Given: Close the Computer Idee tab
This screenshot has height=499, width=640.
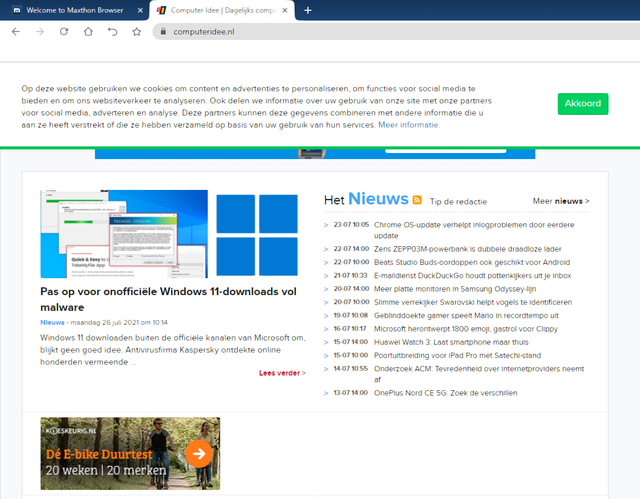Looking at the screenshot, I should tap(285, 10).
